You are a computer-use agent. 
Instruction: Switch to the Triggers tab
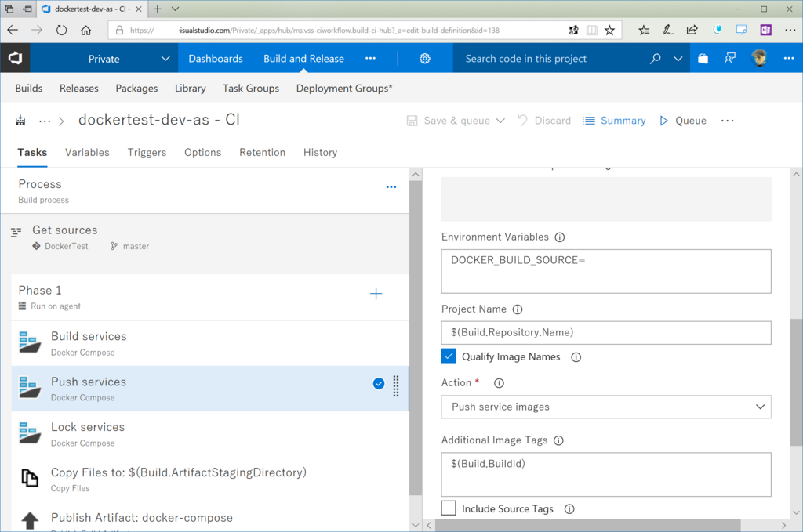[147, 153]
